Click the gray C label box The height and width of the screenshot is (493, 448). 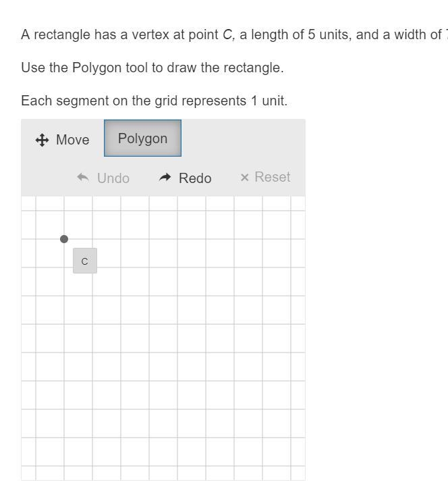pyautogui.click(x=85, y=261)
